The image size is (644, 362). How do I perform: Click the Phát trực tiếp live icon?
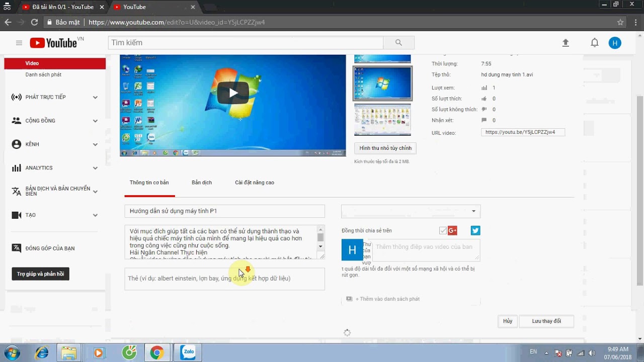click(17, 97)
